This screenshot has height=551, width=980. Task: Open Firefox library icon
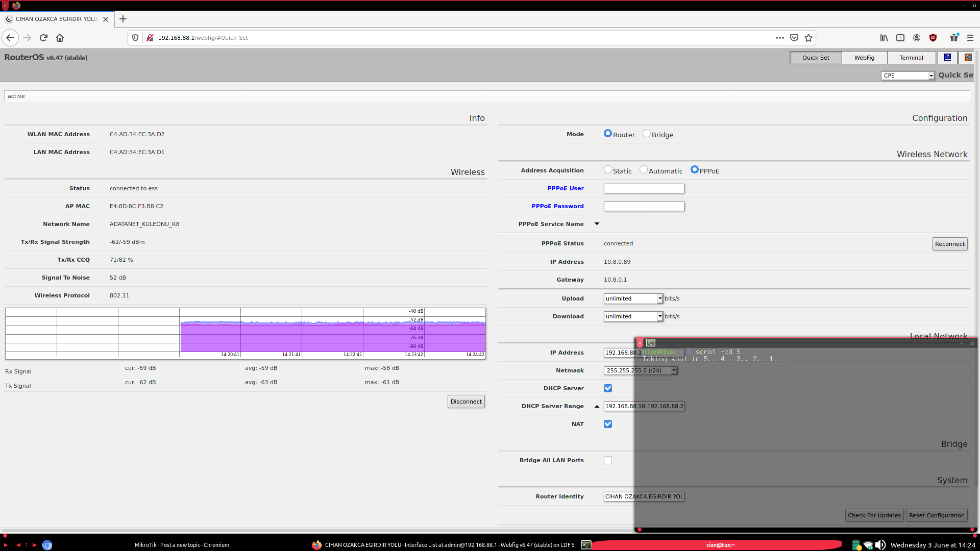(x=884, y=38)
